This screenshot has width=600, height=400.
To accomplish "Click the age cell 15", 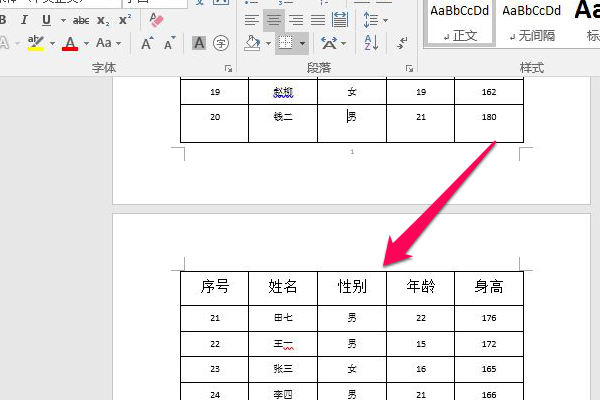I will 421,344.
